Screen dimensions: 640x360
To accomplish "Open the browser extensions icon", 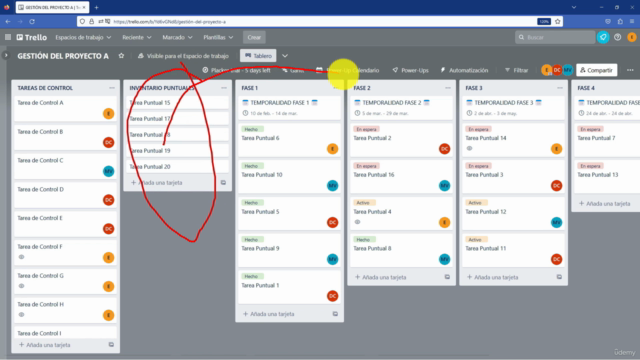I will point(620,22).
